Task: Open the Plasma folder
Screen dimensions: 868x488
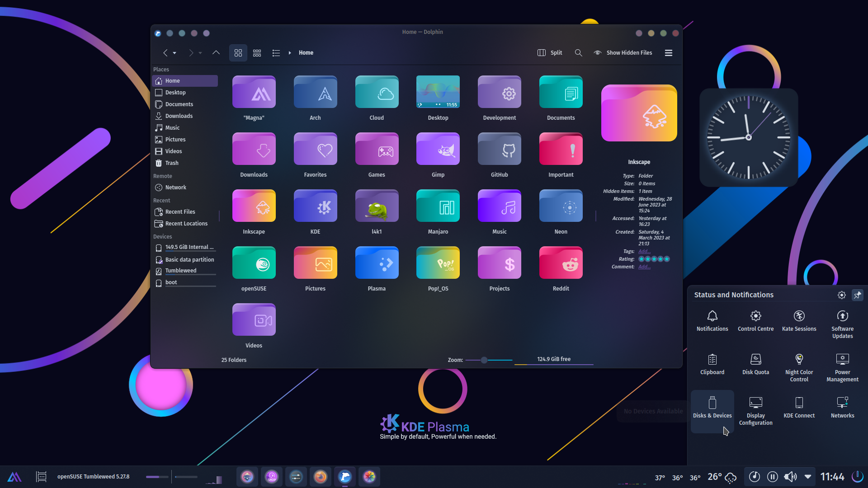Action: point(377,263)
